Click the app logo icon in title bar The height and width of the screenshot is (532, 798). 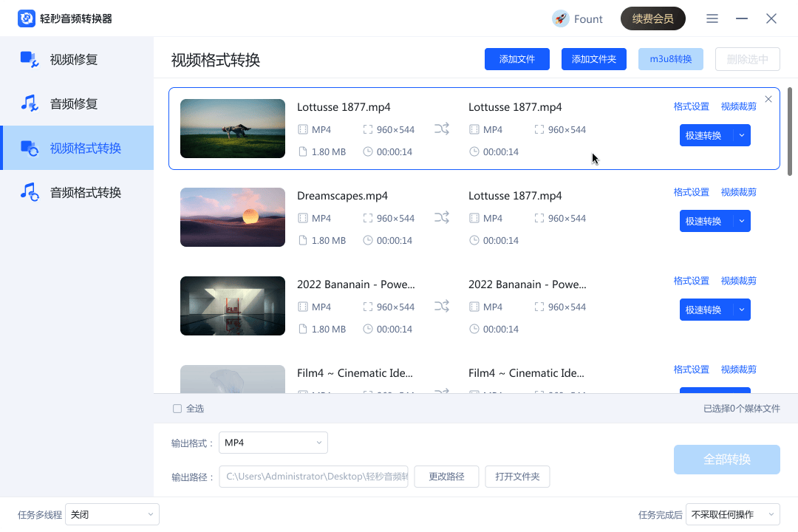(27, 18)
